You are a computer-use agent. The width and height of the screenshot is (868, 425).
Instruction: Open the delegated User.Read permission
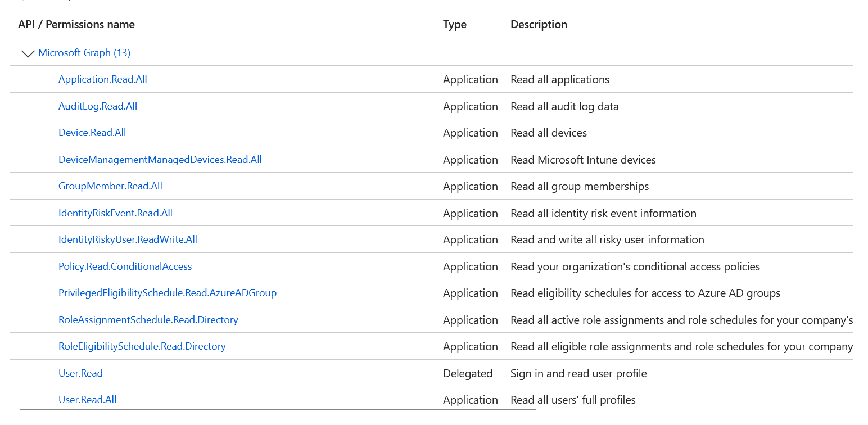[x=80, y=373]
